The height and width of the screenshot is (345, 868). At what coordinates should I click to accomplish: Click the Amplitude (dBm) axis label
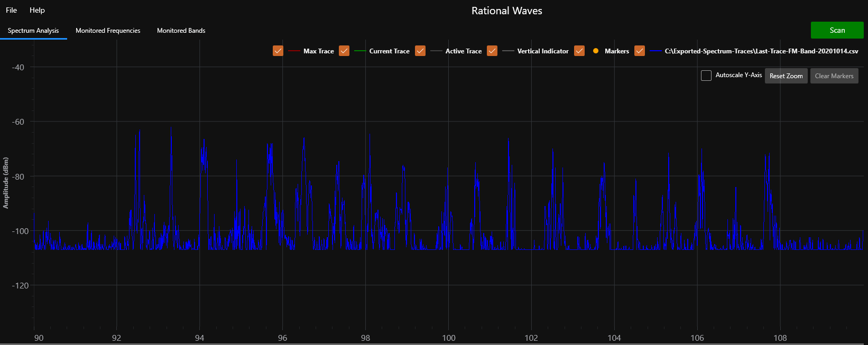(6, 183)
